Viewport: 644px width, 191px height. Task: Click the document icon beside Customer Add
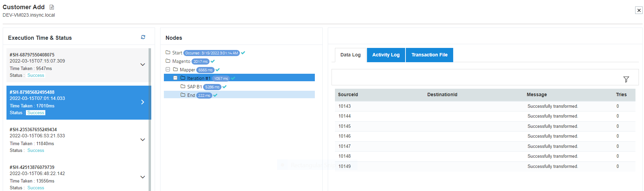click(x=52, y=7)
